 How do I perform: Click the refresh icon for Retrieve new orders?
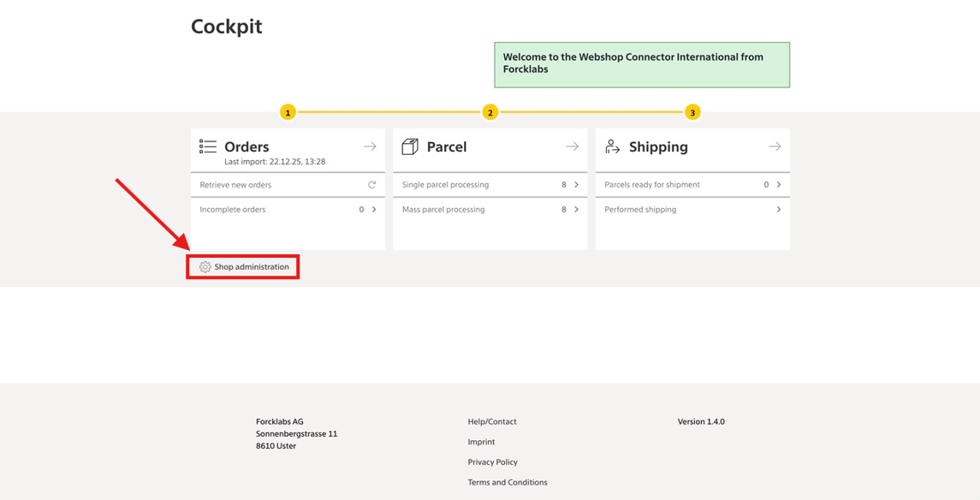[371, 185]
